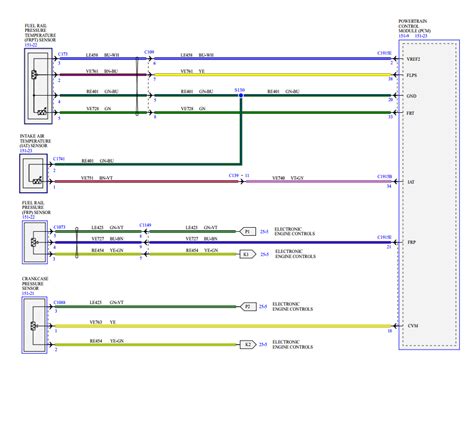The image size is (474, 425).
Task: Select the K2 off-page reference arrow
Action: pos(248,344)
